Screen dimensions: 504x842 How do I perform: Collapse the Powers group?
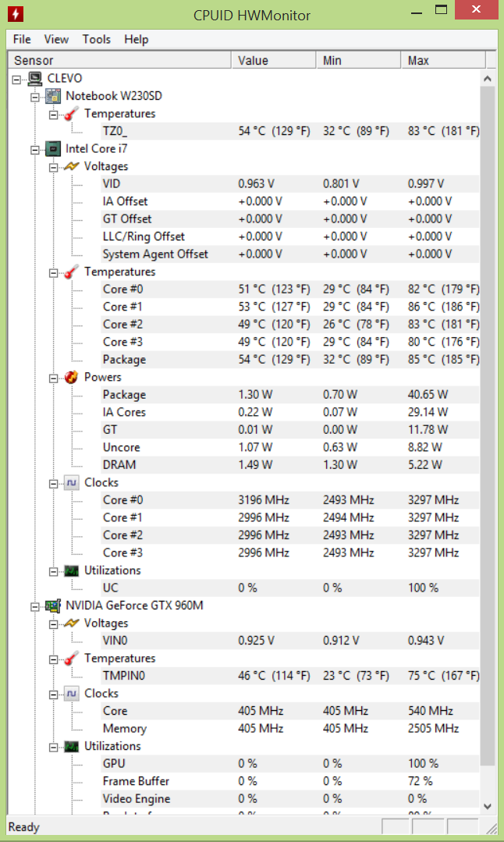coord(53,378)
